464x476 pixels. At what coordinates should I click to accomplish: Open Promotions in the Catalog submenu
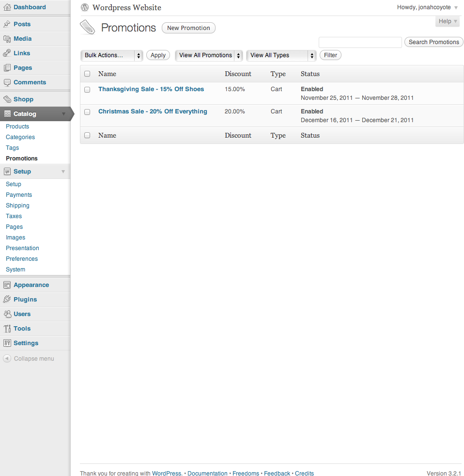(x=22, y=158)
